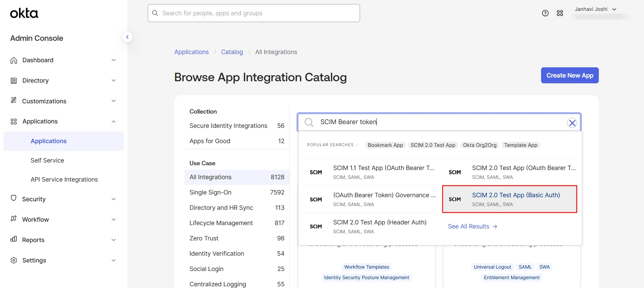
Task: Choose Okta Org2Org popular search
Action: 480,145
